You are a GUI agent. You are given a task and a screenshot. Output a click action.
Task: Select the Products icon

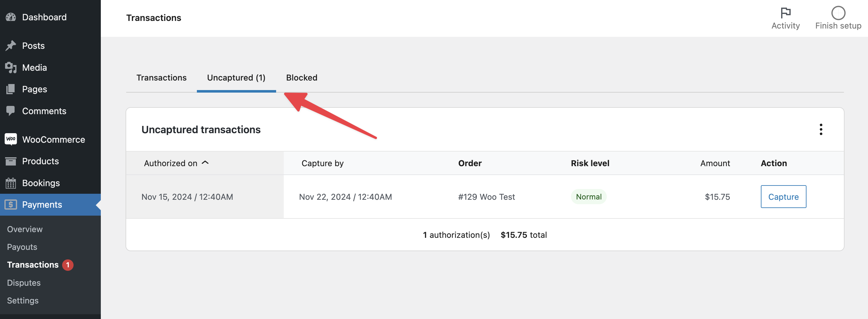[10, 161]
